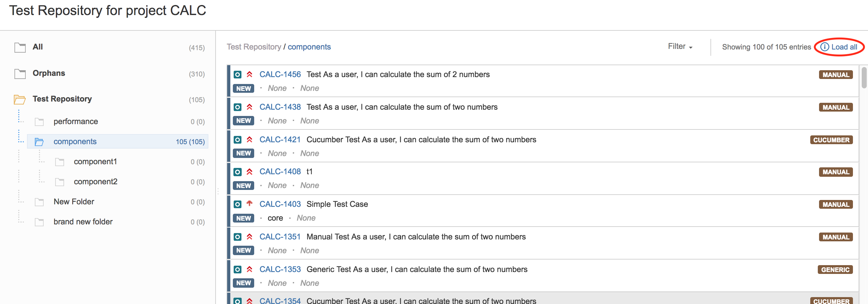Open issue CALC-1421
Screen dimensions: 868x304
(x=280, y=139)
